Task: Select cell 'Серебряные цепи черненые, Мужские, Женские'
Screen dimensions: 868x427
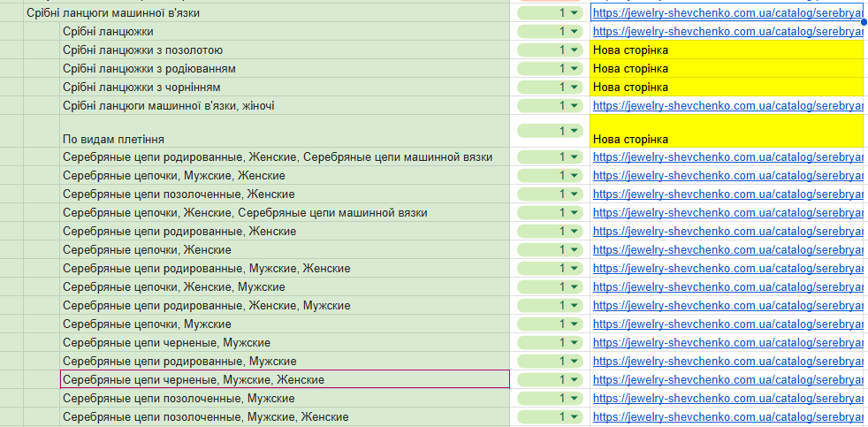Action: (286, 379)
